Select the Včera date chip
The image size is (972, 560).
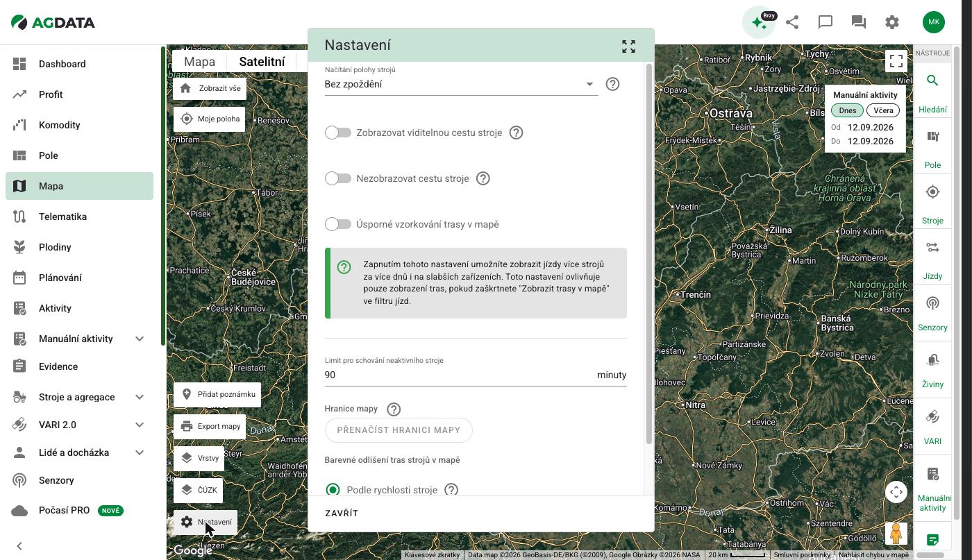[883, 110]
